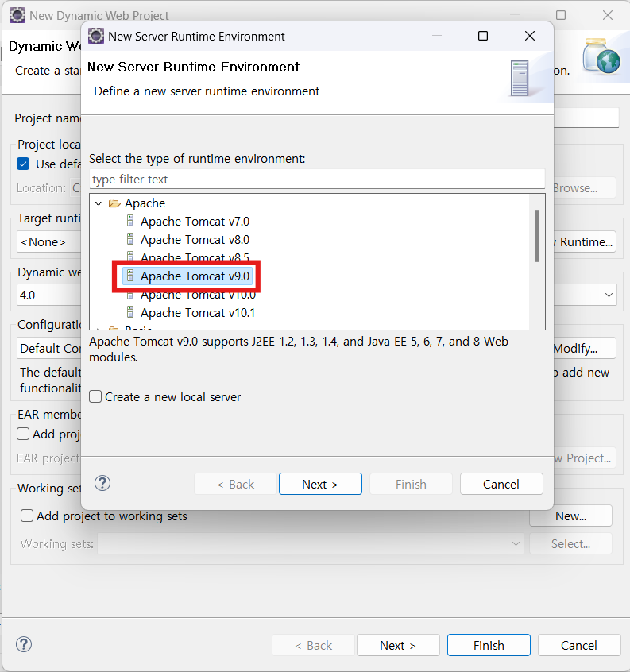Click Cancel in the New Dynamic Web Project window

(x=579, y=645)
